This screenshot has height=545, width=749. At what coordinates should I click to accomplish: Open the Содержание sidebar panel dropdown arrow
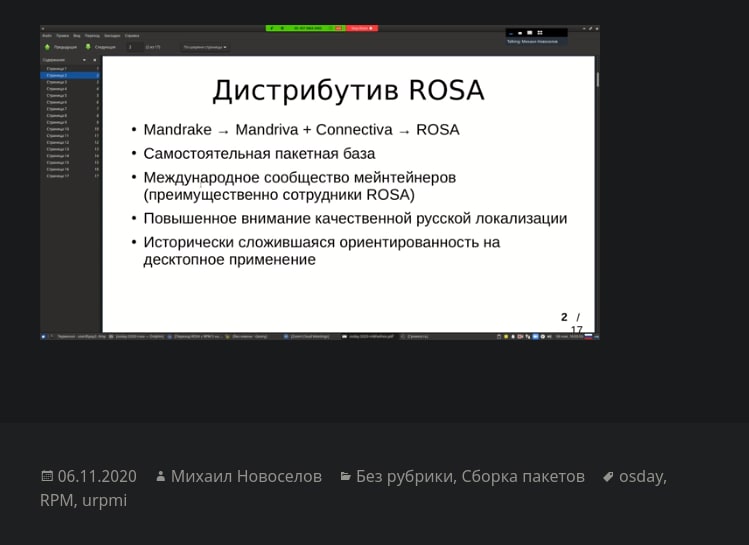pyautogui.click(x=85, y=60)
